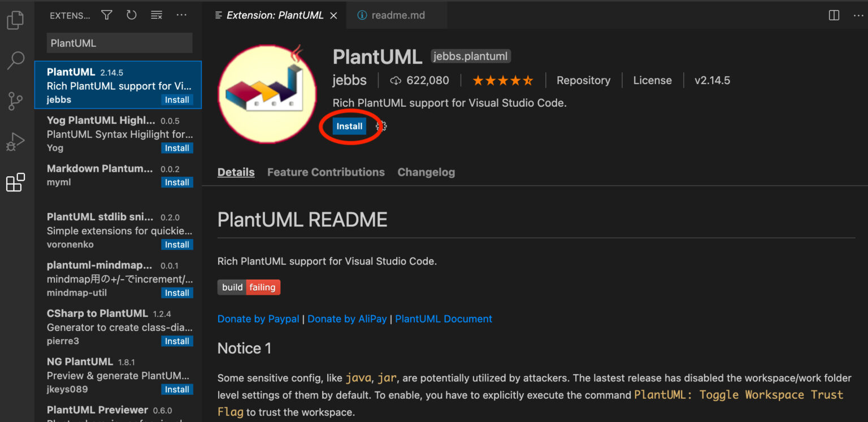Open the PlantUML Repository link
Screen dimensions: 868x422
coord(583,80)
